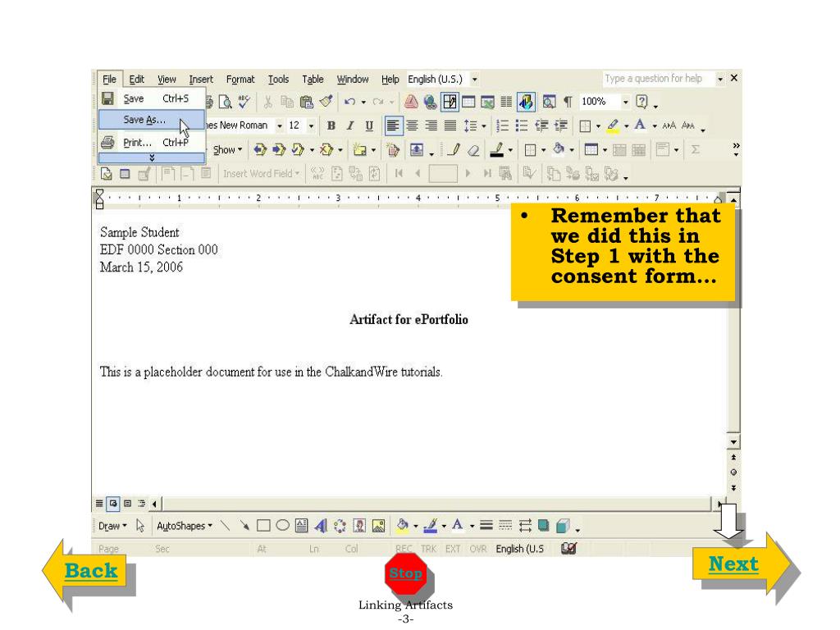Click the spelling status book icon
Viewport: 840px width, 630px height.
[568, 549]
